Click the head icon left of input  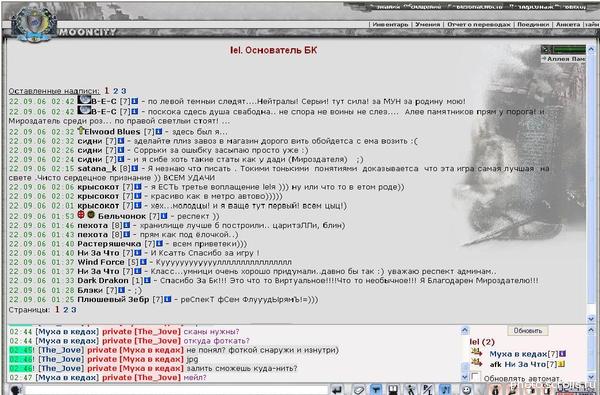tap(15, 390)
